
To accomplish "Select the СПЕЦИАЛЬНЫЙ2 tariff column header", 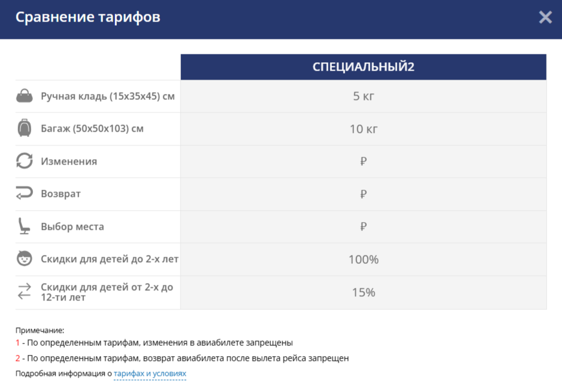I will tap(363, 67).
